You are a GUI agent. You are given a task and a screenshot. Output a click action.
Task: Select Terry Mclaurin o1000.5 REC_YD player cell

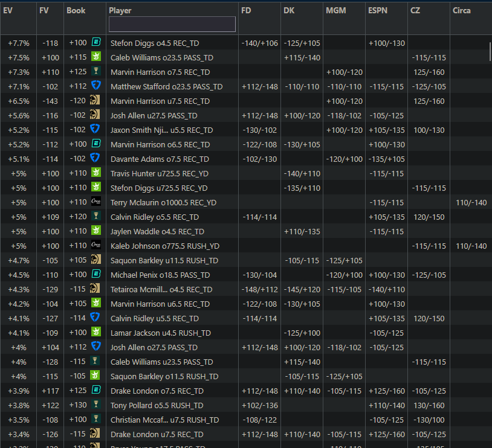point(172,202)
